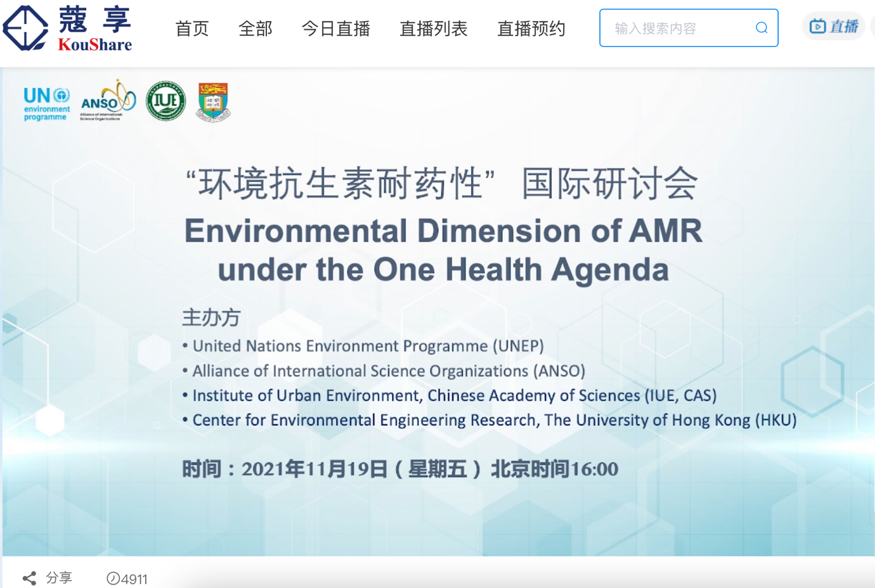
Task: Click the view count clock icon
Action: pos(113,578)
